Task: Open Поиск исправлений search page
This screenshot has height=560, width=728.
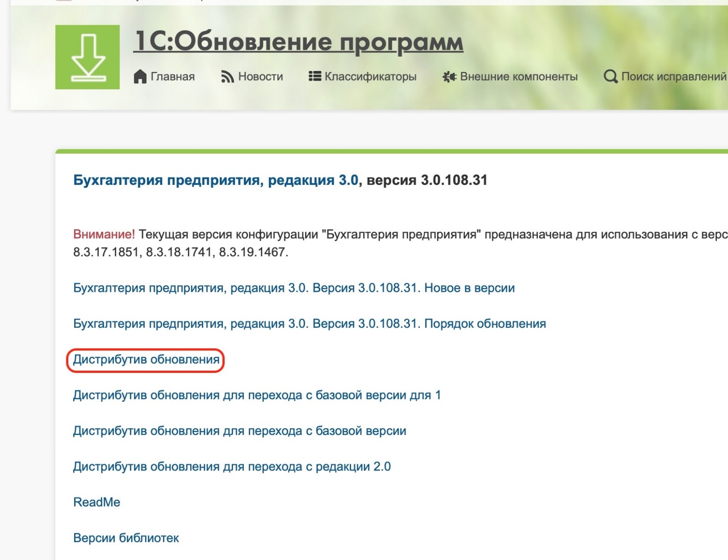Action: 674,77
